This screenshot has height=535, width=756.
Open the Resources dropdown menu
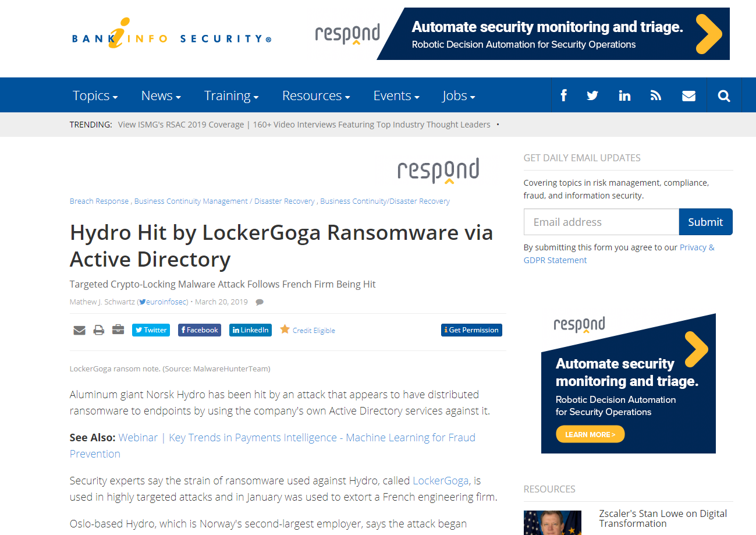(316, 95)
